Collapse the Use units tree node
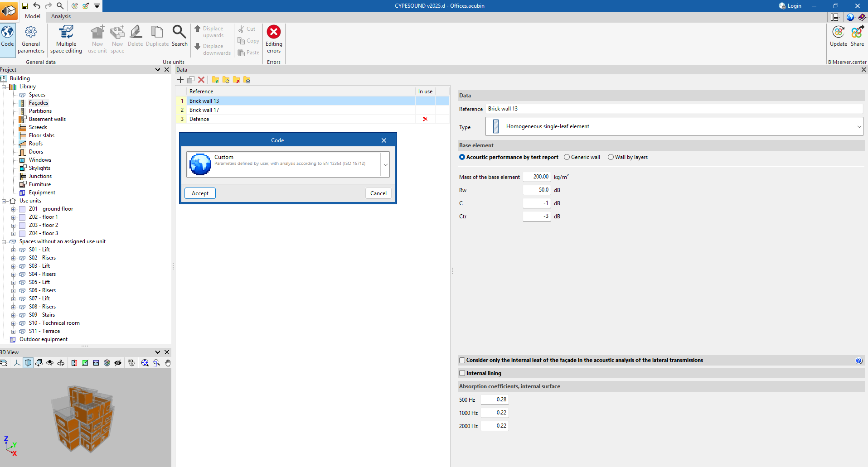Screen dimensions: 868x467 point(4,201)
